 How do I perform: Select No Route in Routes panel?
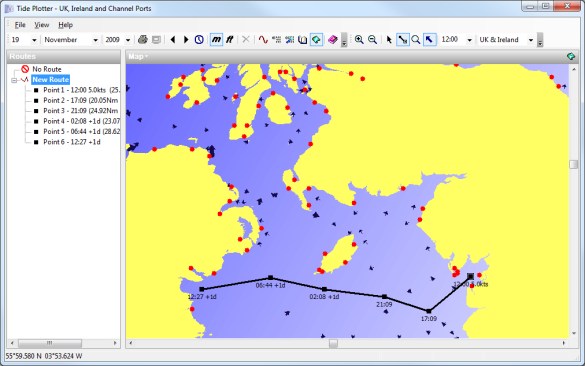point(47,69)
